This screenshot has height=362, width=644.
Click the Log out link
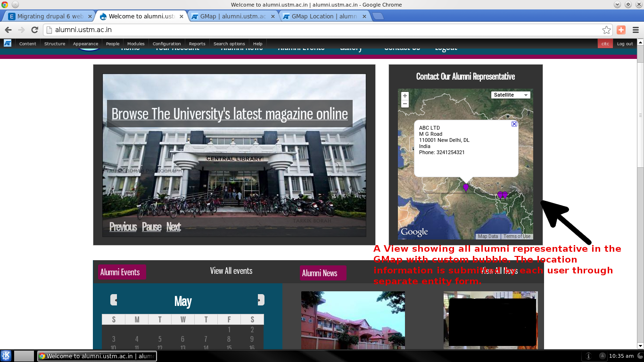625,43
